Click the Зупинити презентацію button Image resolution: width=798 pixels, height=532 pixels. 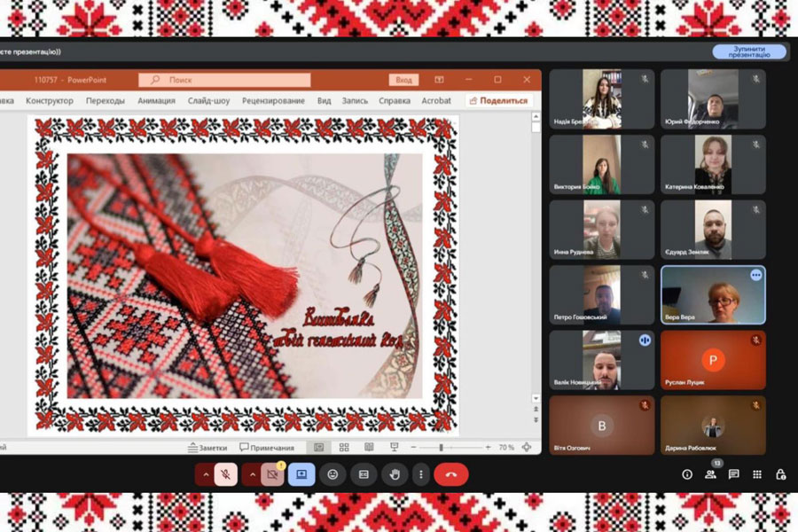(x=749, y=51)
